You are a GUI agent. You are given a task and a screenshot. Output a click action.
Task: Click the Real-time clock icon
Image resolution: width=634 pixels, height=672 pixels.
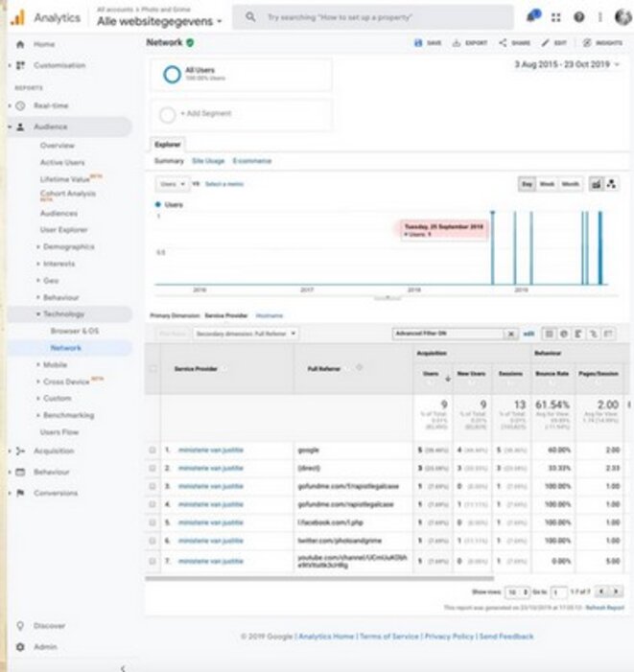click(20, 105)
